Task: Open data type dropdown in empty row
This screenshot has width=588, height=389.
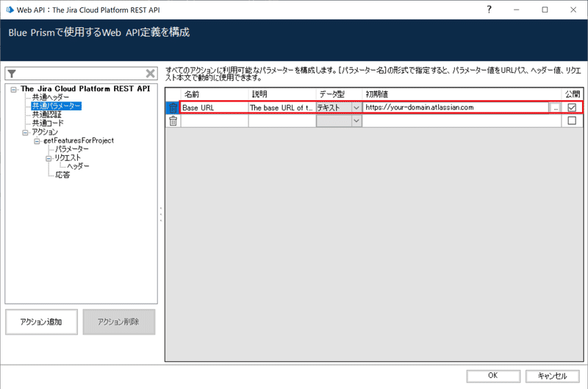Action: pyautogui.click(x=356, y=121)
